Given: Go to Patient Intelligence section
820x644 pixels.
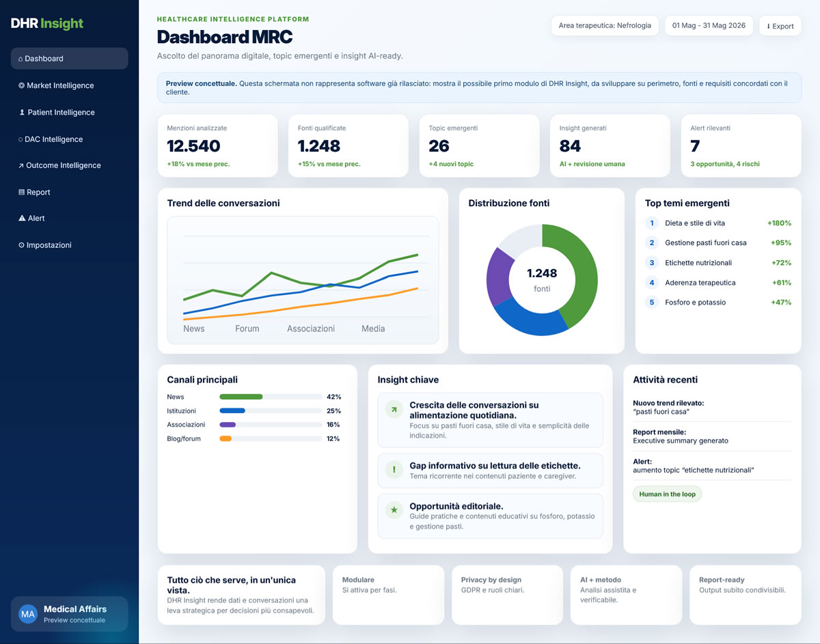Looking at the screenshot, I should [69, 112].
